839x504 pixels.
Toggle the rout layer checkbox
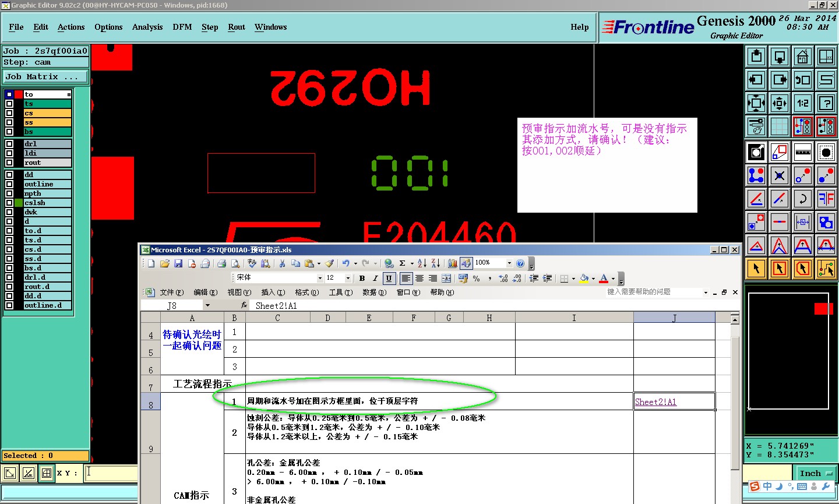(x=9, y=163)
